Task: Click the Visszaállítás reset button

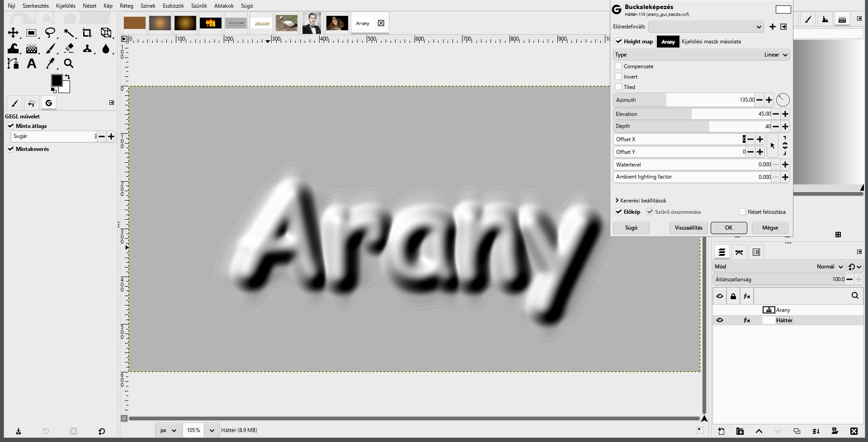Action: click(x=689, y=228)
